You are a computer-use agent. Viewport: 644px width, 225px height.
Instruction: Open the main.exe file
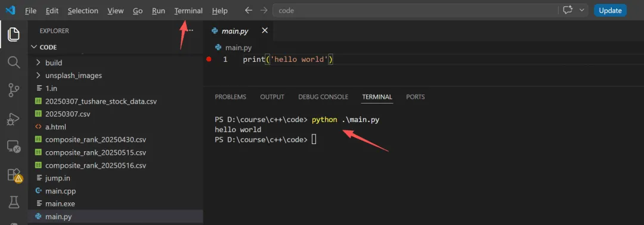tap(116, 204)
